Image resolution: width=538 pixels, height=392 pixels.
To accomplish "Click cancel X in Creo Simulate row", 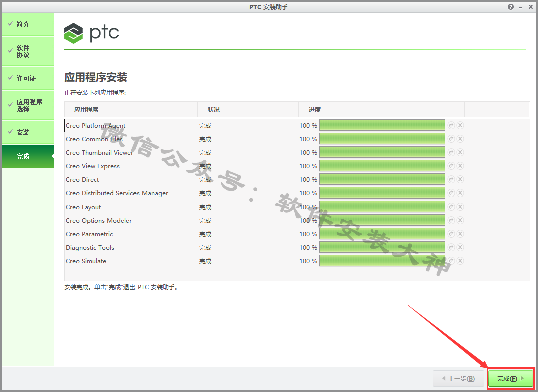I will pyautogui.click(x=460, y=261).
